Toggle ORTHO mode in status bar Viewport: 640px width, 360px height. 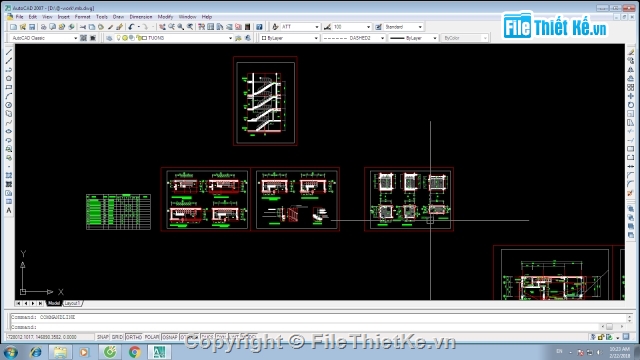[133, 337]
